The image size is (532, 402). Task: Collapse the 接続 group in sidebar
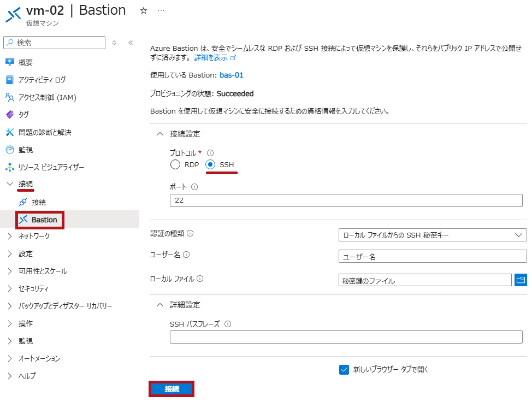pos(10,184)
